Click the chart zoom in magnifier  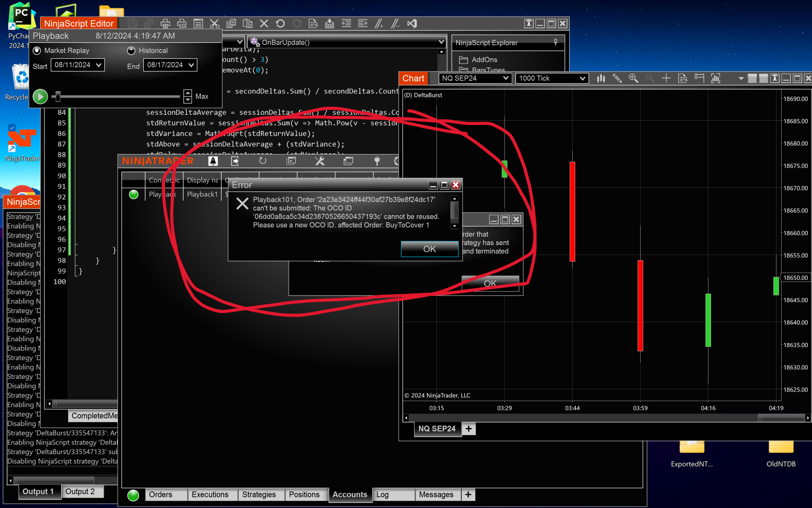click(x=633, y=78)
